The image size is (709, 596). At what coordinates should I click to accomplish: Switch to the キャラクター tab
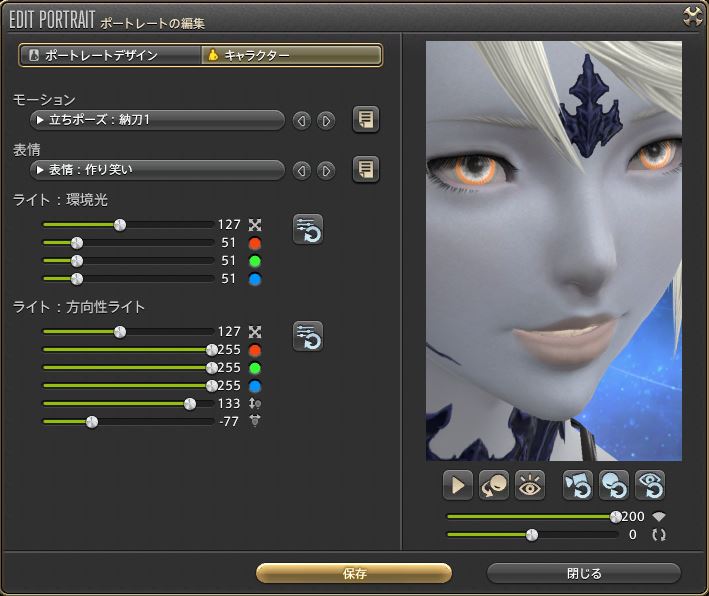(290, 55)
